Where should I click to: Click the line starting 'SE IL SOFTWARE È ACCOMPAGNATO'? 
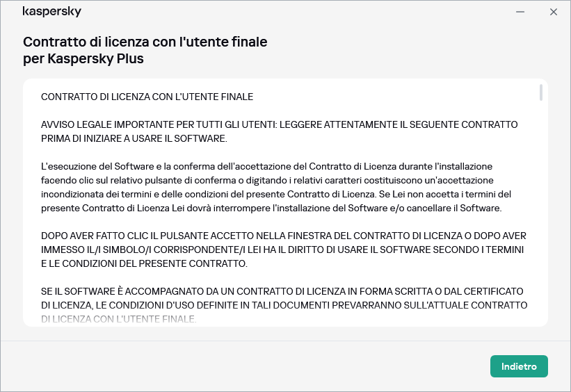point(282,291)
